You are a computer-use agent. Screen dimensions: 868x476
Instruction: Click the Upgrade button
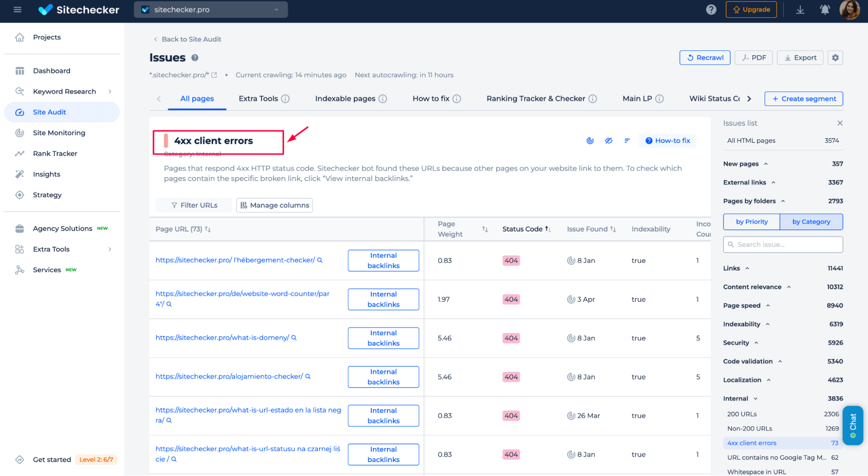[751, 10]
